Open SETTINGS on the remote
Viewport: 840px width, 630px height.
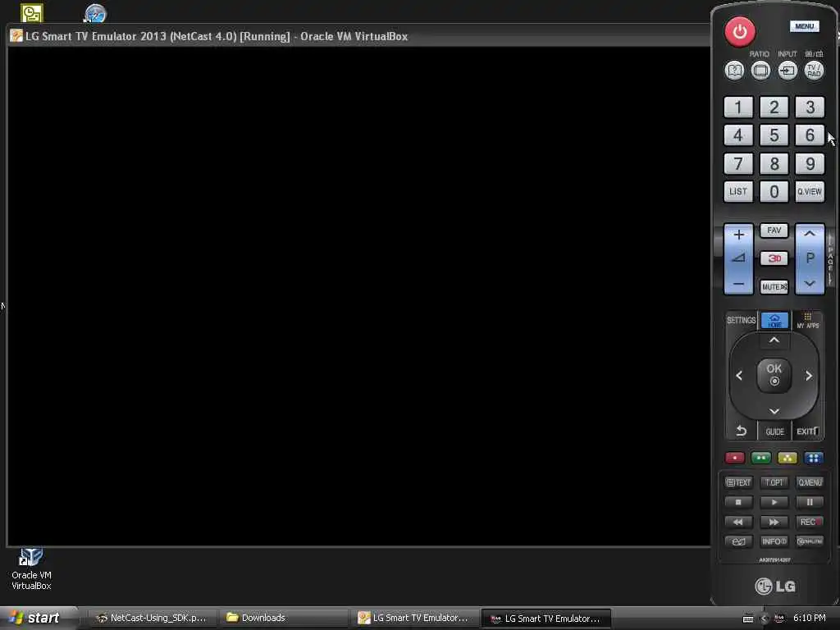[741, 321]
